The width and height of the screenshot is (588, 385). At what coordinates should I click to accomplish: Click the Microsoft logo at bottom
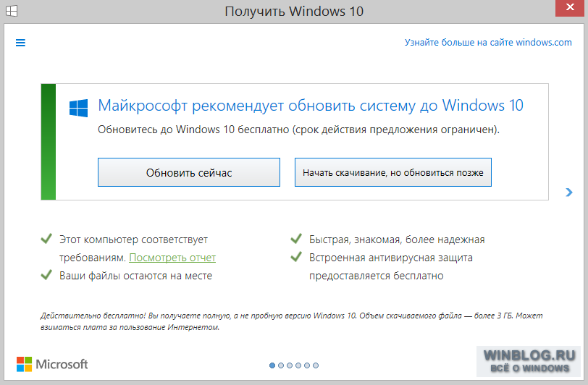coord(52,364)
